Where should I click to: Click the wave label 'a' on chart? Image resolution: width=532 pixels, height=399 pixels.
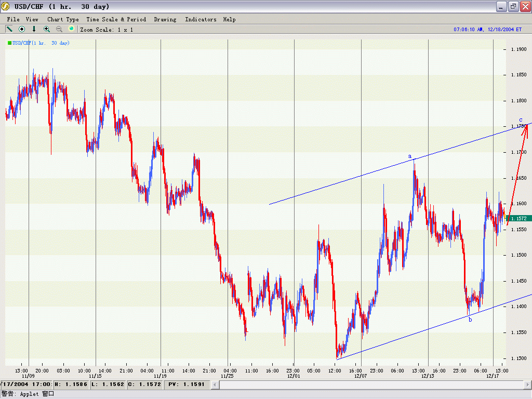tap(410, 156)
